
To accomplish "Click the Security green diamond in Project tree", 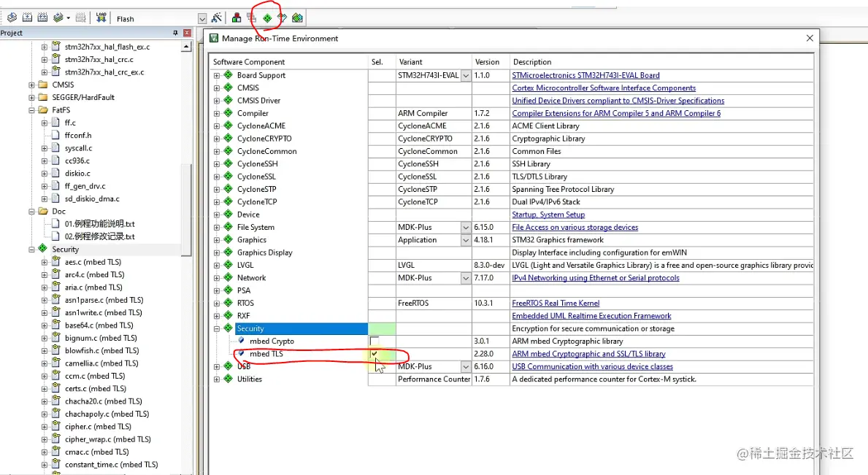I will (43, 249).
